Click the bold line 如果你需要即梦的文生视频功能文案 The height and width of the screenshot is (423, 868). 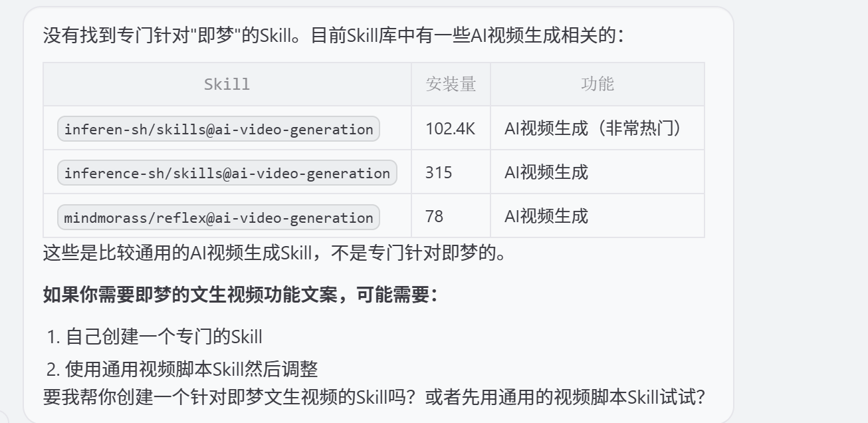coord(240,296)
